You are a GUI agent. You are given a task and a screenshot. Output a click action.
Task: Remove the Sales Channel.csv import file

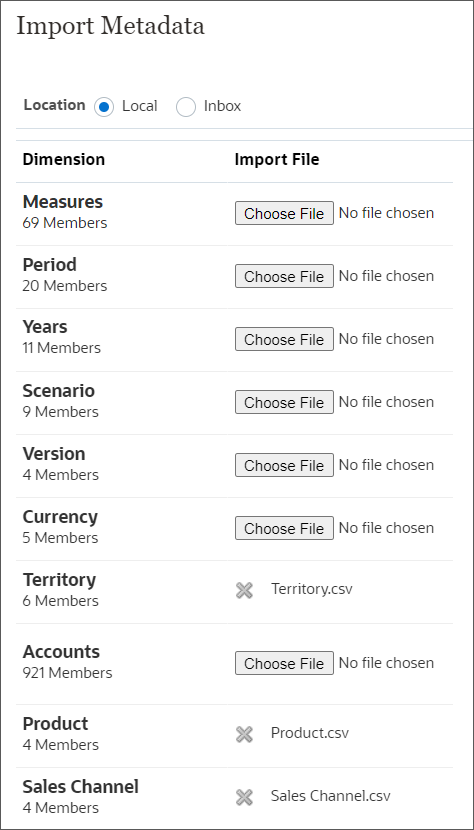[244, 797]
